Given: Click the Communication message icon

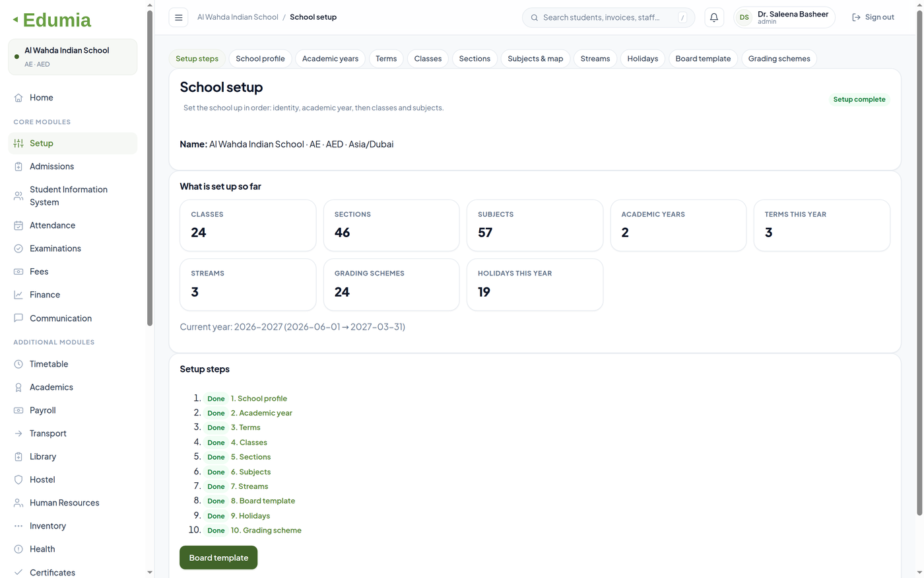Looking at the screenshot, I should pos(18,318).
